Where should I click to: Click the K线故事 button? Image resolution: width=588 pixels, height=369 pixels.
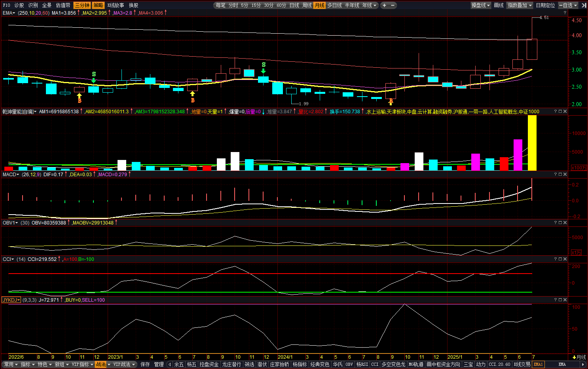click(x=116, y=5)
